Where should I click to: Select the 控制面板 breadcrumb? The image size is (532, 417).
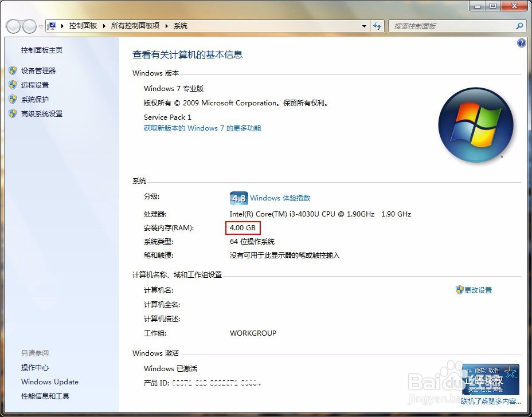83,26
